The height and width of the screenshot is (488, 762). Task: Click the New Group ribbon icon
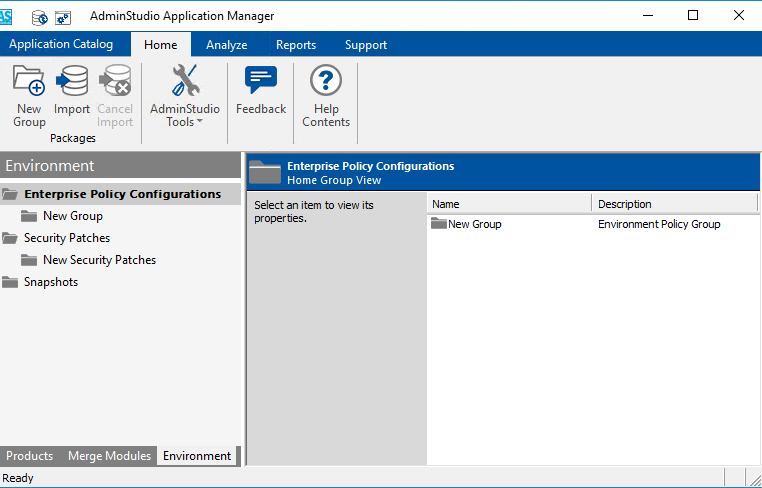click(x=29, y=96)
